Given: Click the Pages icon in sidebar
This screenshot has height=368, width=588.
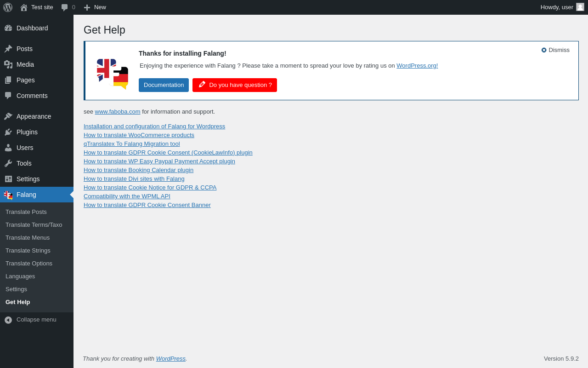Looking at the screenshot, I should click(x=8, y=80).
